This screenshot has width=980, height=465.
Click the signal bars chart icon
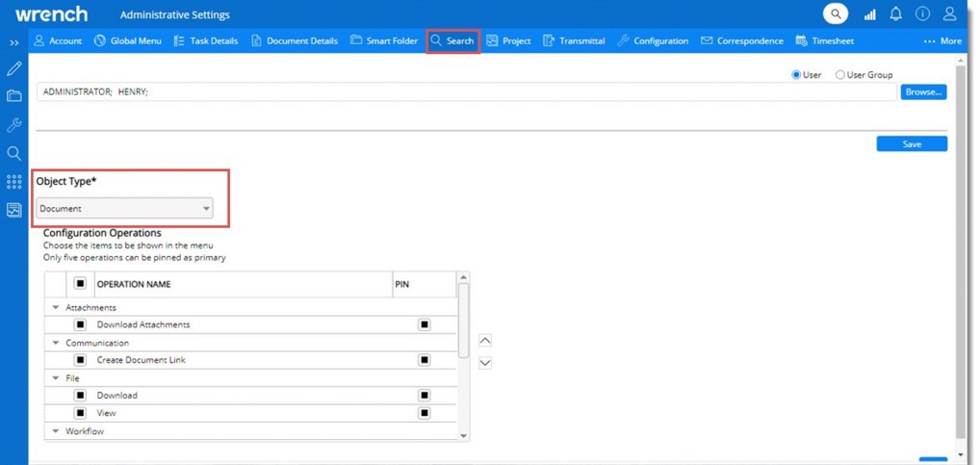pyautogui.click(x=870, y=14)
